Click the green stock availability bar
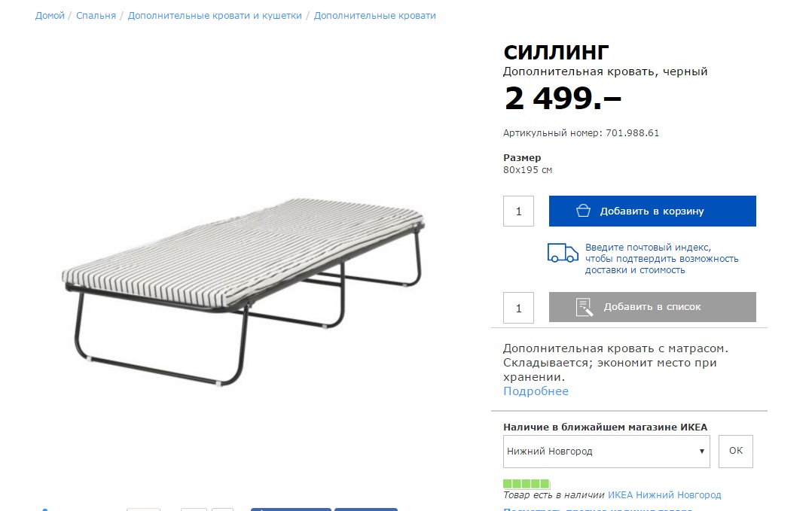Image resolution: width=812 pixels, height=511 pixels. pos(526,484)
